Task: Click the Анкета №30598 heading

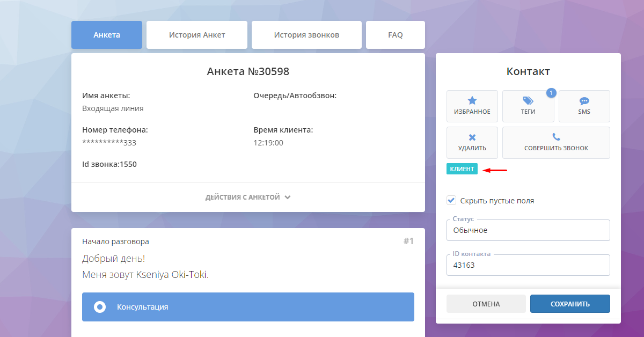Action: pyautogui.click(x=248, y=71)
